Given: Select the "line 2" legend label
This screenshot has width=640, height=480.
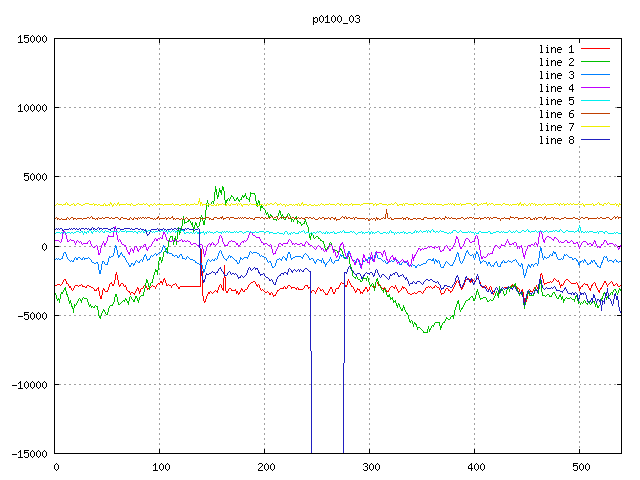Looking at the screenshot, I should coord(556,62).
